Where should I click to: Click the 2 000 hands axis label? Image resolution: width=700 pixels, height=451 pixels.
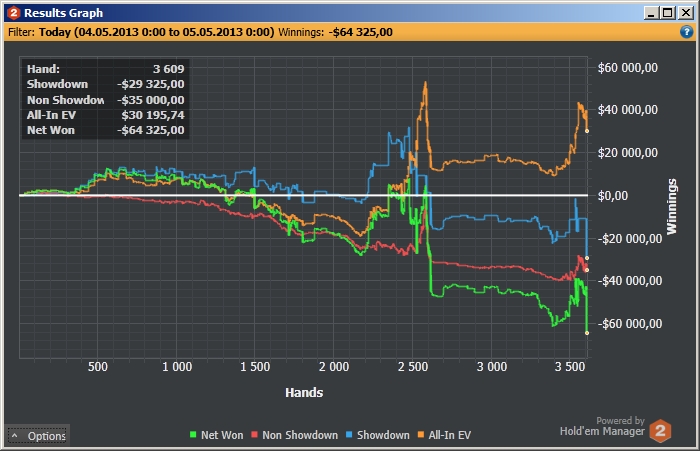(x=334, y=367)
